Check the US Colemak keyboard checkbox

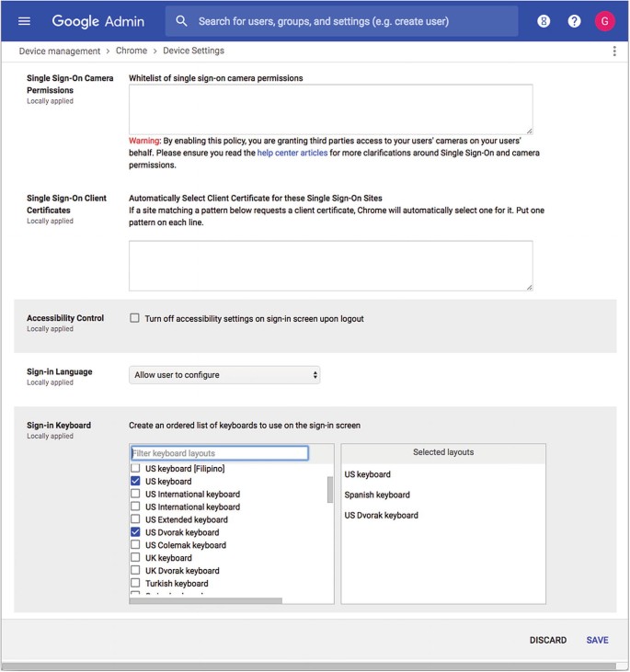coord(135,545)
